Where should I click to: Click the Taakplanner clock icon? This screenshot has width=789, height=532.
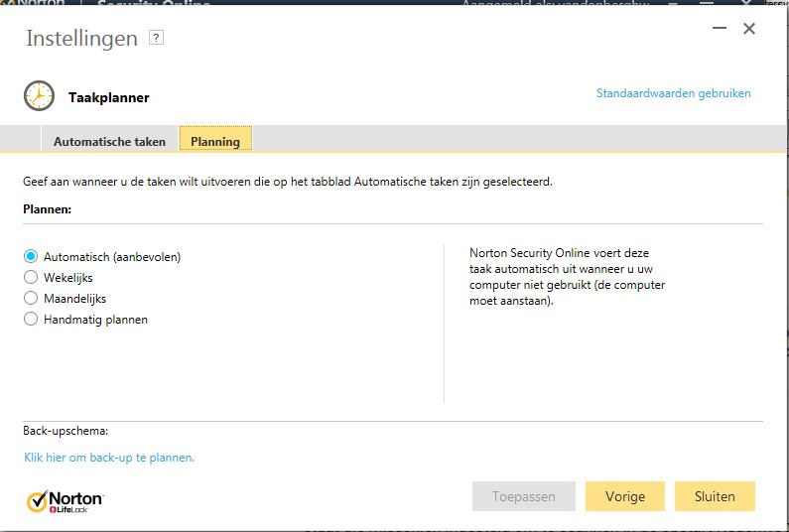40,96
